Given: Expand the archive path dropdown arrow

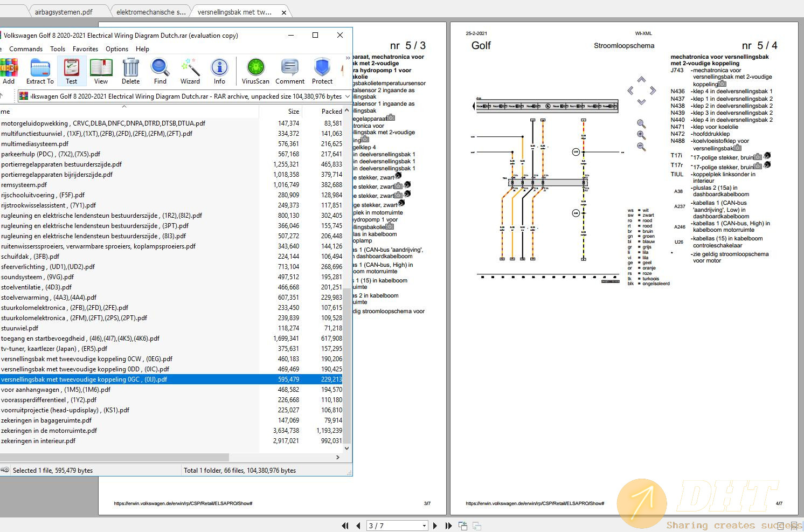Looking at the screenshot, I should (x=347, y=96).
